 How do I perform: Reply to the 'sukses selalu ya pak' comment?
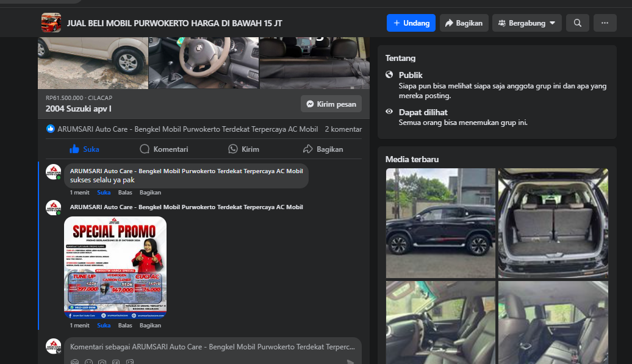point(125,193)
